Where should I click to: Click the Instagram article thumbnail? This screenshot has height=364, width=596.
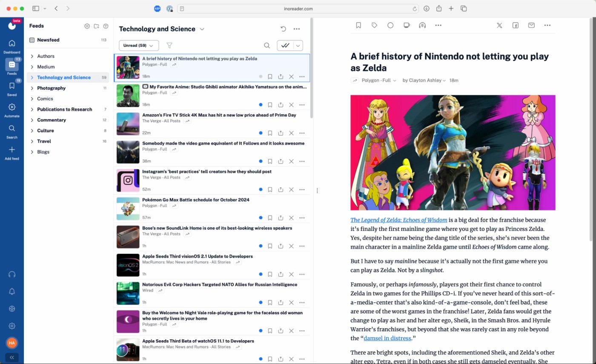click(x=128, y=180)
